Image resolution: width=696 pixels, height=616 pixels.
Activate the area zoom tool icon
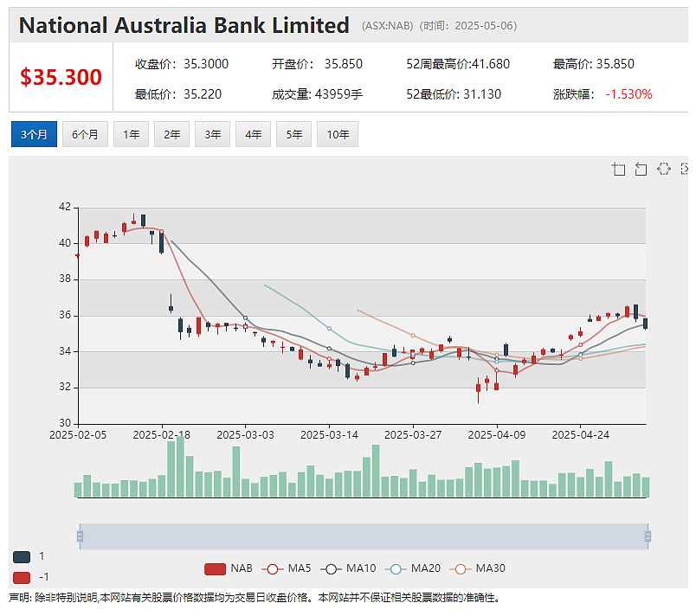tap(618, 169)
